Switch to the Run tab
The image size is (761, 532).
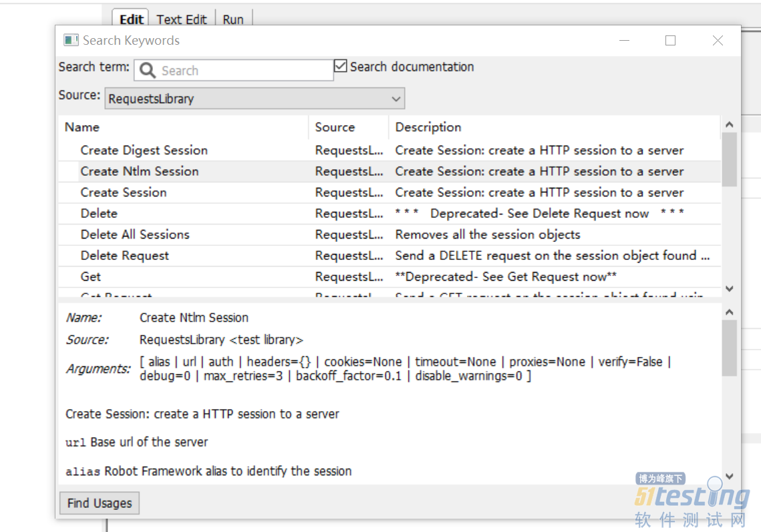click(x=233, y=19)
